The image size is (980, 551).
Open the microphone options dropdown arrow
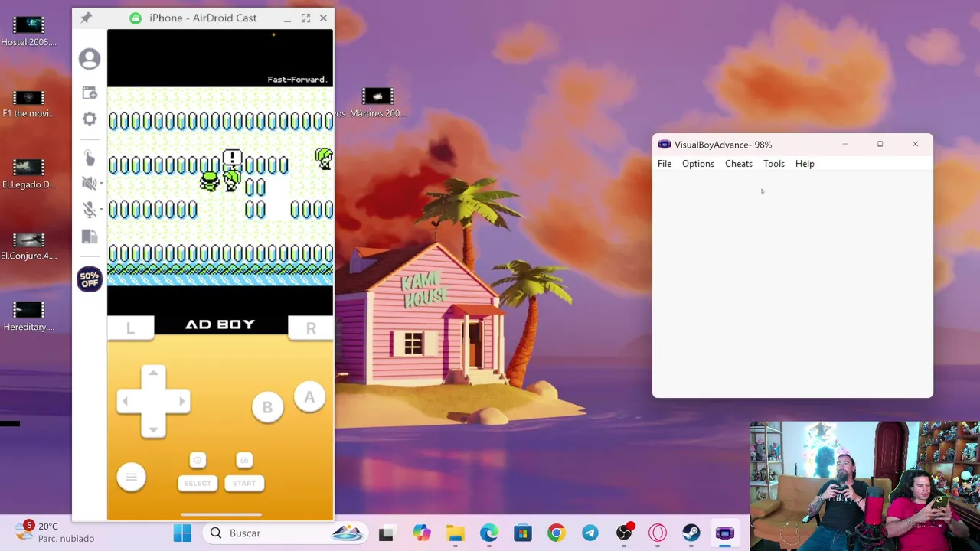click(x=101, y=210)
